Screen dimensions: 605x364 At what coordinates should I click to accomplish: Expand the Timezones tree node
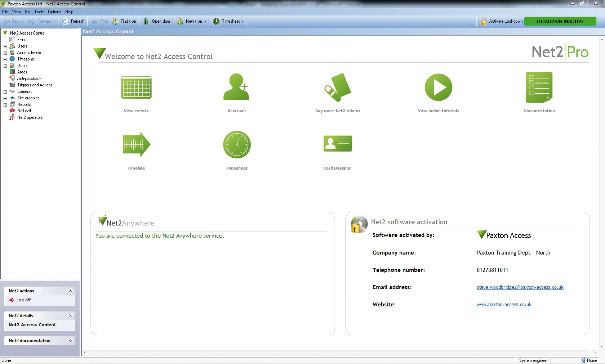(x=5, y=59)
